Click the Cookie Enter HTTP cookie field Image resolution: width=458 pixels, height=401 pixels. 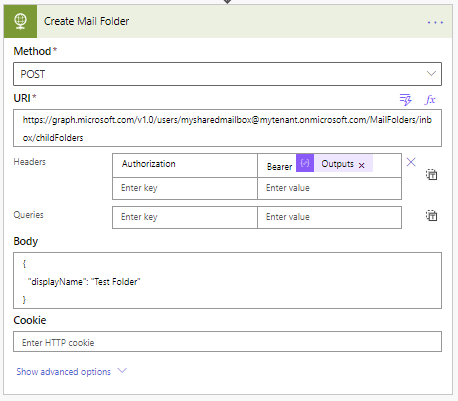tap(227, 341)
